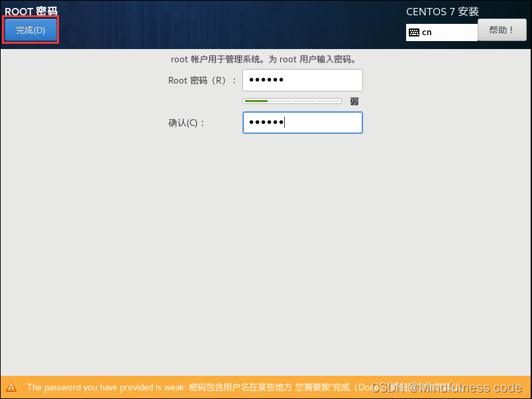The image size is (532, 399).
Task: Click the ROOT 密码 title heading
Action: (31, 10)
